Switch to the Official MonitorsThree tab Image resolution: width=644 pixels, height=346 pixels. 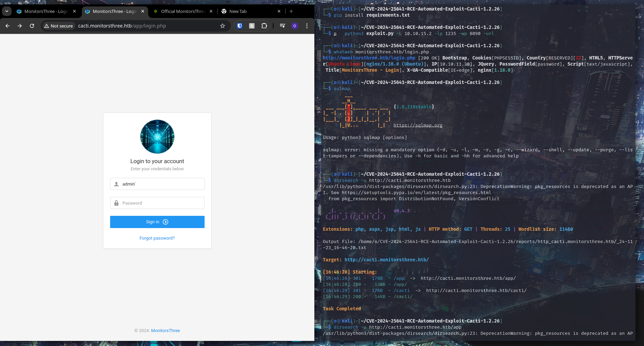[x=183, y=11]
